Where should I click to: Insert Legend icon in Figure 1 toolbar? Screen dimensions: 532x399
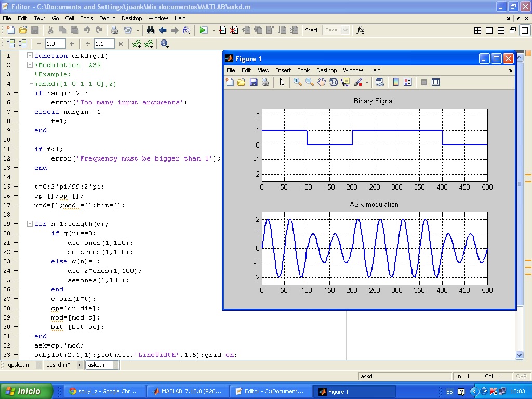click(x=407, y=82)
